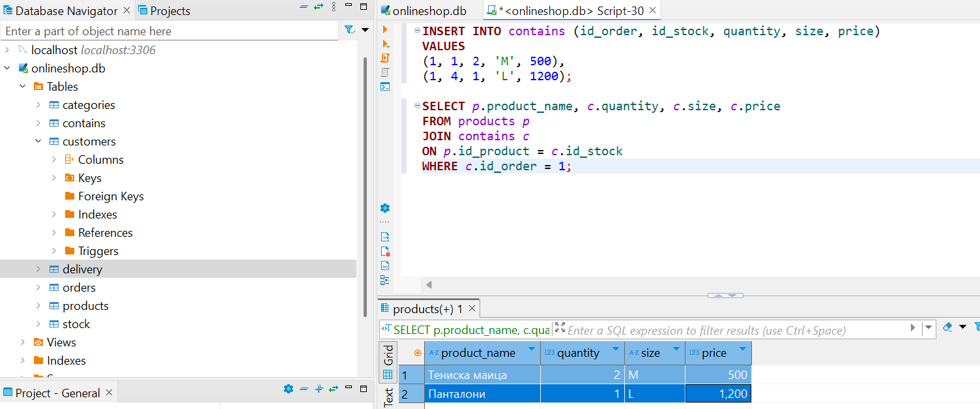Image resolution: width=980 pixels, height=409 pixels.
Task: Click the editor settings gear icon
Action: 385,208
